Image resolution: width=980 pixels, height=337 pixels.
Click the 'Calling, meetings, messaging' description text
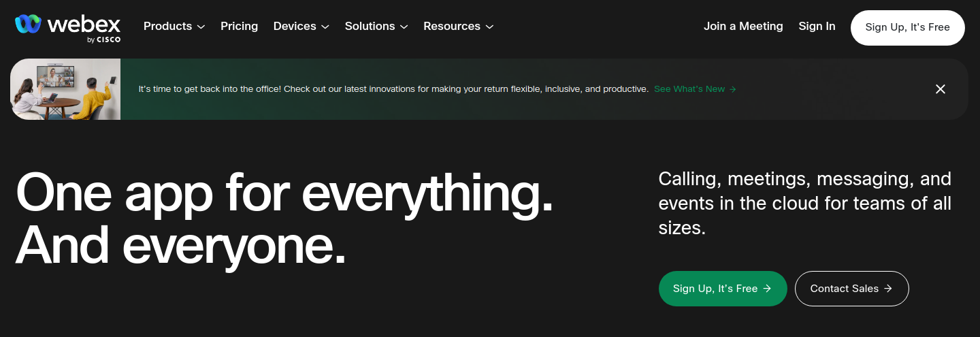point(805,204)
